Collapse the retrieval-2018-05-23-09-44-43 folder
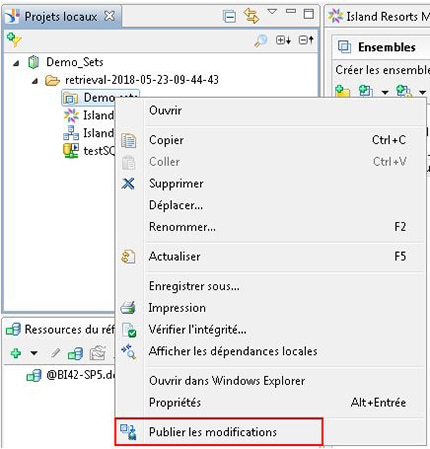 pos(35,80)
